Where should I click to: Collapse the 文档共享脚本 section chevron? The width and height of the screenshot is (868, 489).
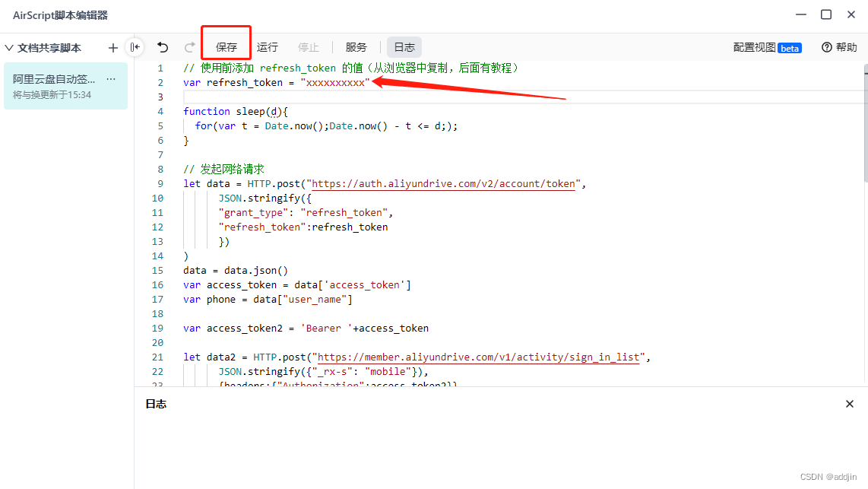(9, 48)
